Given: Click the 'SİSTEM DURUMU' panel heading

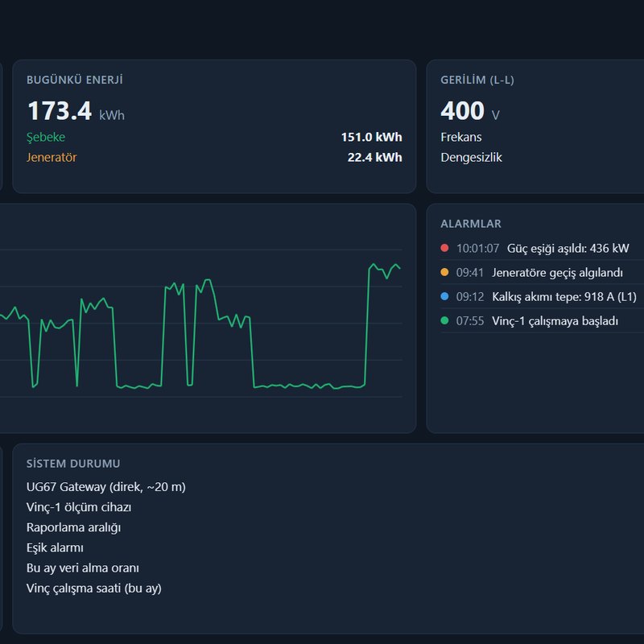Looking at the screenshot, I should (73, 464).
